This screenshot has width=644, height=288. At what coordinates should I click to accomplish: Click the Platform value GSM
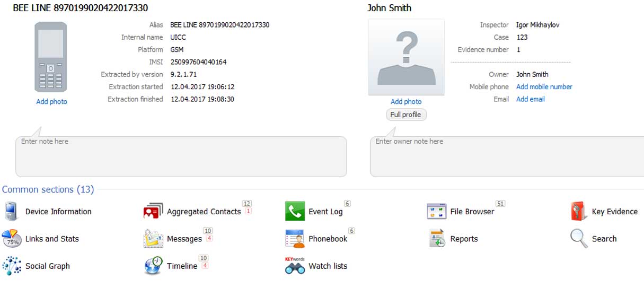[178, 49]
